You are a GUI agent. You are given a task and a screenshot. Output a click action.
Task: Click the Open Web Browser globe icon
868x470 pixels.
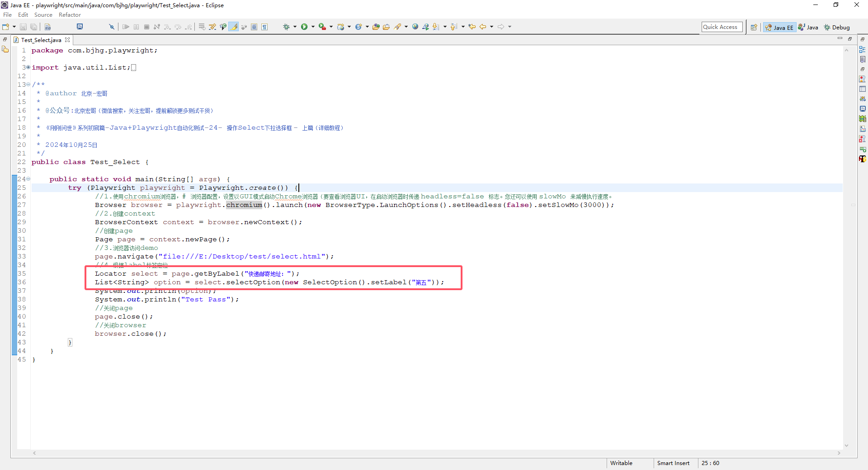(x=415, y=27)
